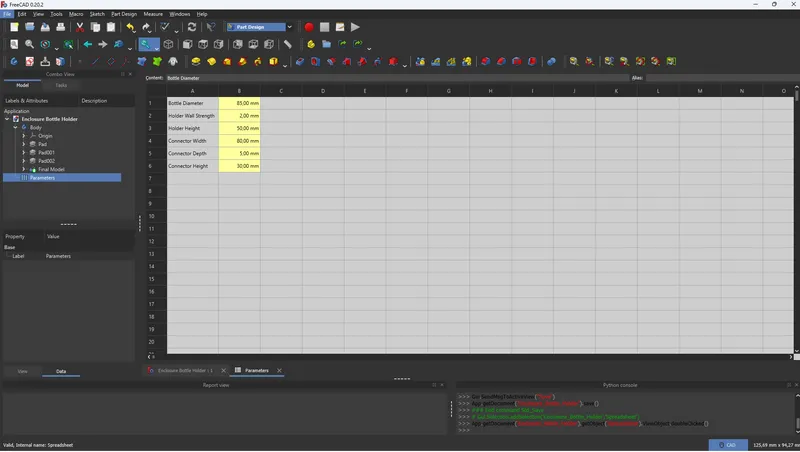Click the Alias input field
This screenshot has width=800, height=452.
click(721, 78)
